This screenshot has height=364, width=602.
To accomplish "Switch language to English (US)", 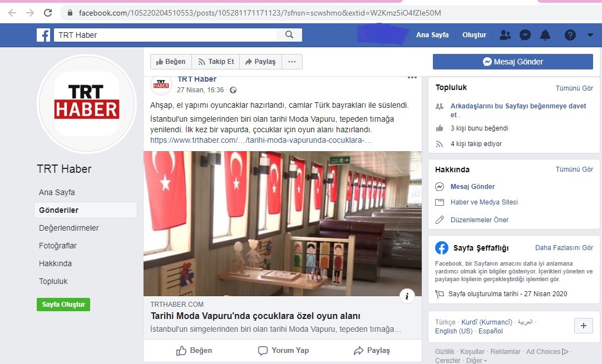I will click(x=454, y=331).
